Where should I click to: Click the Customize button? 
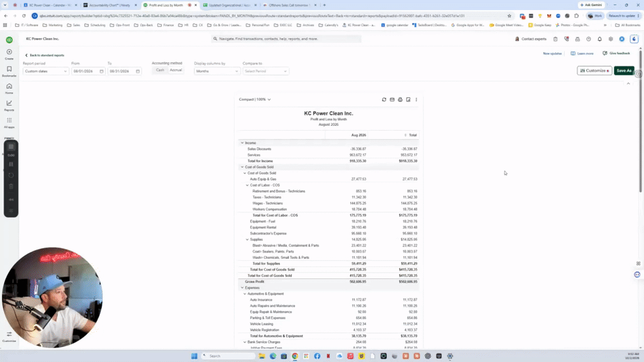(594, 70)
